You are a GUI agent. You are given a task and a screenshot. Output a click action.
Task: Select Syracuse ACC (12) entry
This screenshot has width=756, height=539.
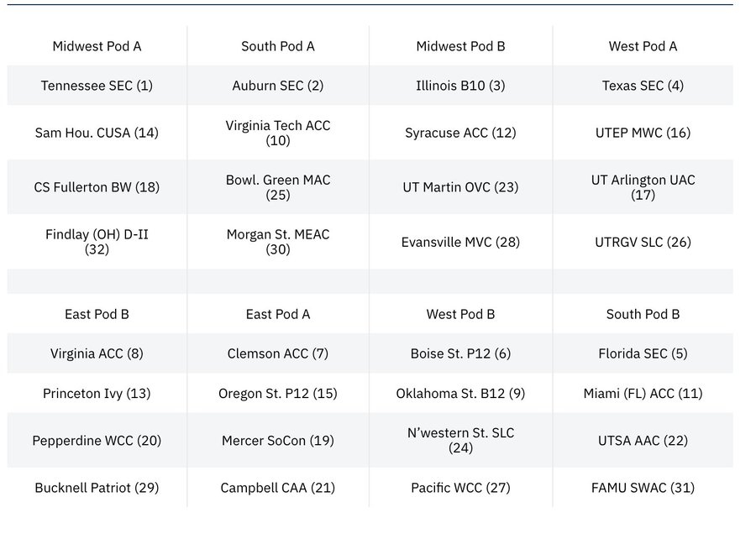coord(460,133)
